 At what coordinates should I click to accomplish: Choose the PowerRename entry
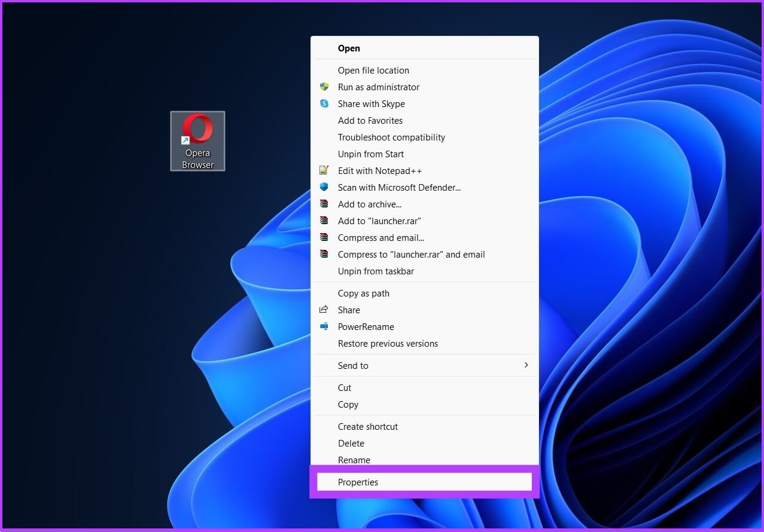(425, 326)
